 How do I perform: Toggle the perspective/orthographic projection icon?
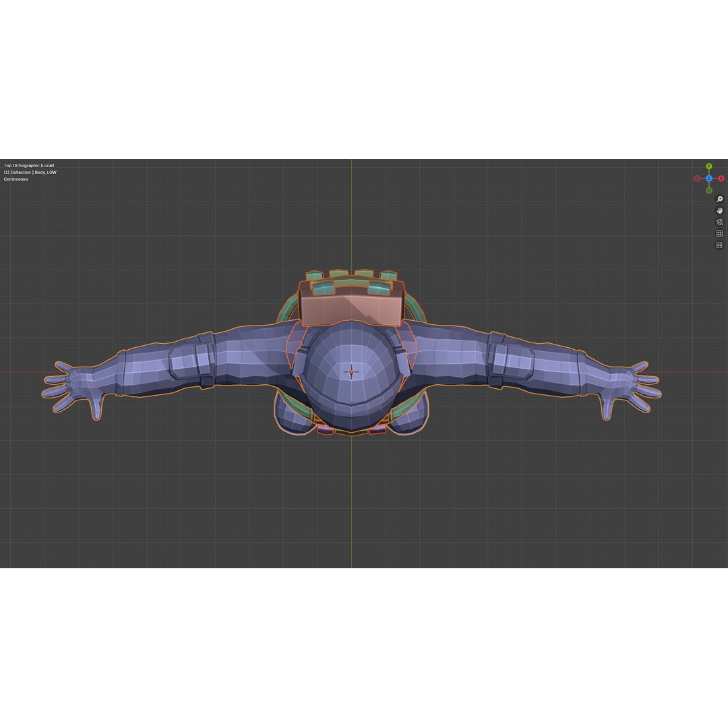coord(719,233)
